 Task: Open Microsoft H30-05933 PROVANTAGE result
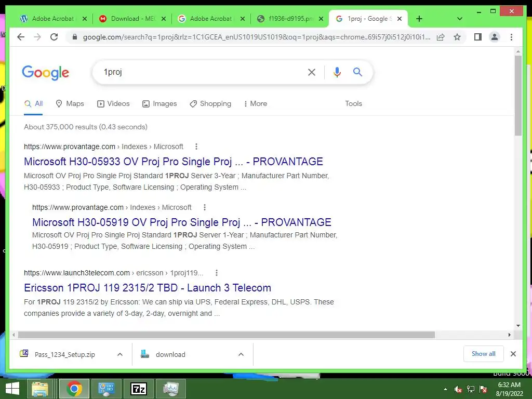174,162
